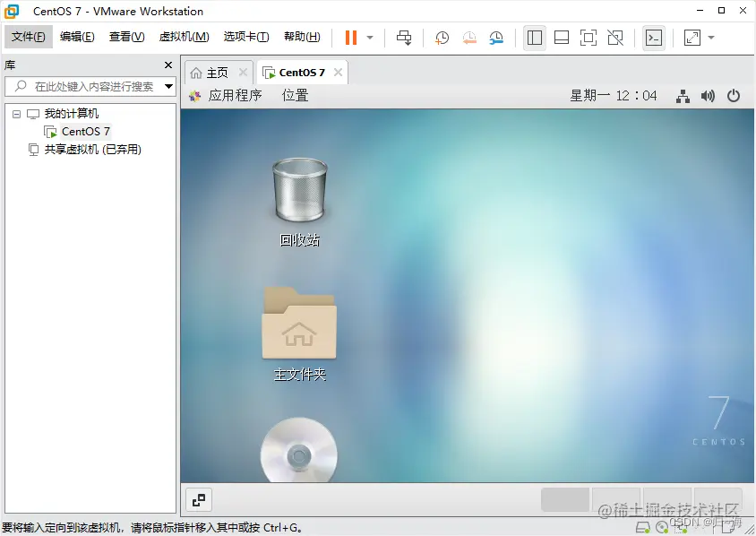Pause the running virtual machine
The image size is (756, 536).
point(351,37)
